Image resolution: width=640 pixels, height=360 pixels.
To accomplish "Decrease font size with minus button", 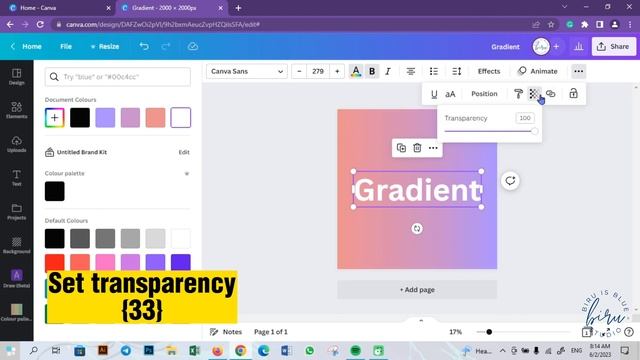I will (299, 71).
